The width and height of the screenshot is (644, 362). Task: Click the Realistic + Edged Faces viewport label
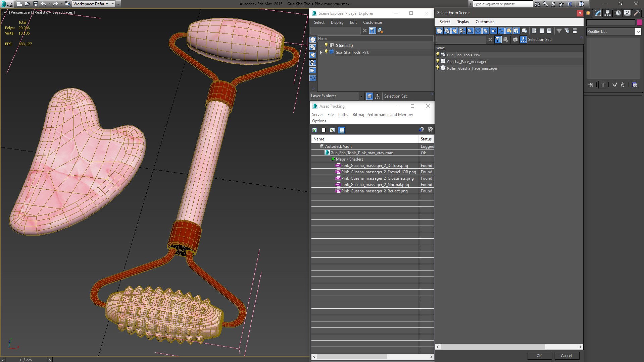(54, 12)
